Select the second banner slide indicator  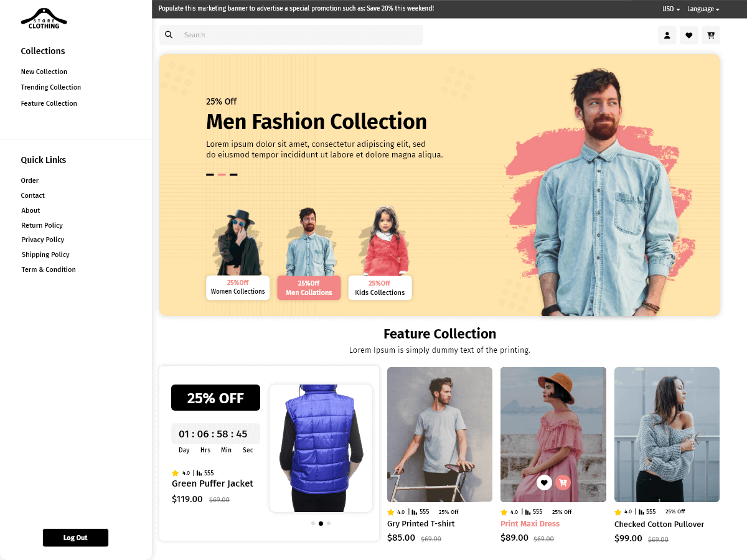(x=223, y=175)
